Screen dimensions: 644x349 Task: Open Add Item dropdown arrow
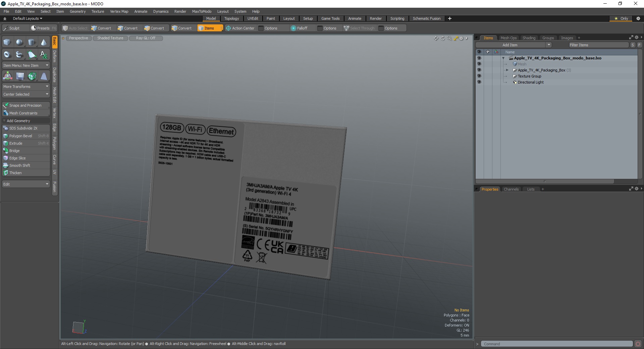coord(549,45)
